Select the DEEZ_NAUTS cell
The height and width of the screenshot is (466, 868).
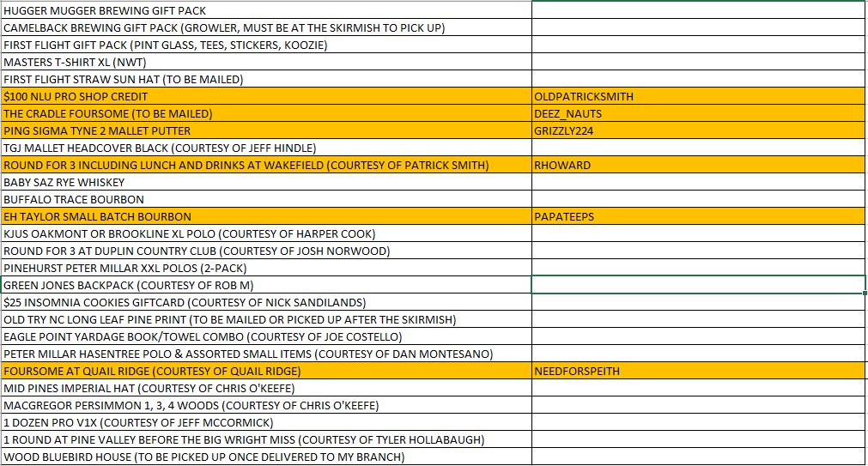click(698, 114)
